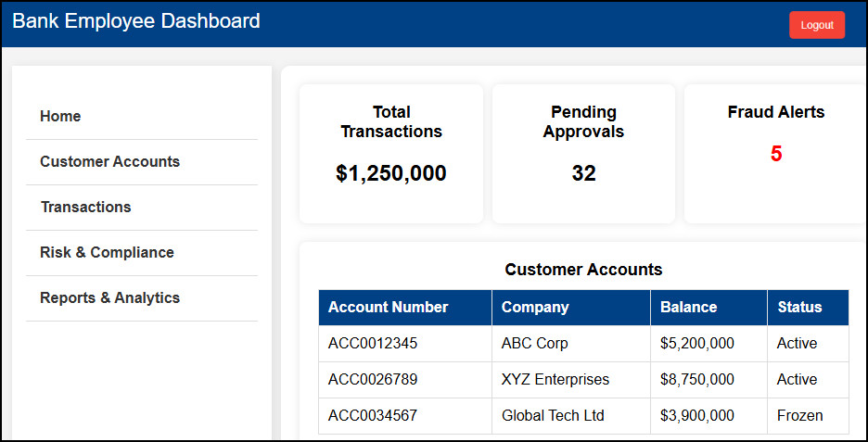This screenshot has height=442, width=868.
Task: Select the Global Tech Ltd row
Action: pos(553,416)
